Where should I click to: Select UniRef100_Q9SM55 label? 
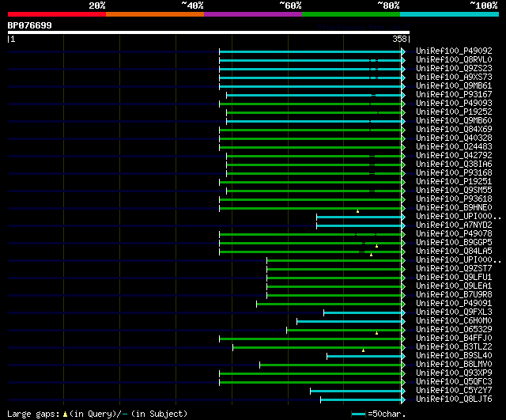pos(454,191)
